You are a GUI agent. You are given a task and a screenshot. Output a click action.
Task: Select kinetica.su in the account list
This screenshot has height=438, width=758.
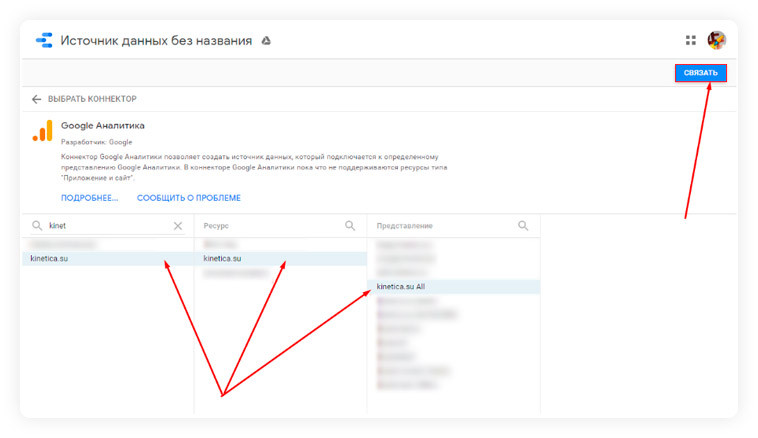click(x=108, y=259)
